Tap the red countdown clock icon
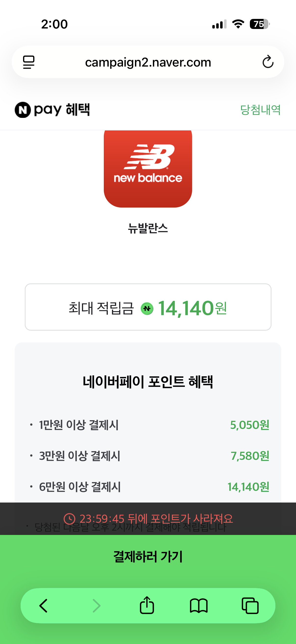The image size is (296, 644). pos(69,519)
